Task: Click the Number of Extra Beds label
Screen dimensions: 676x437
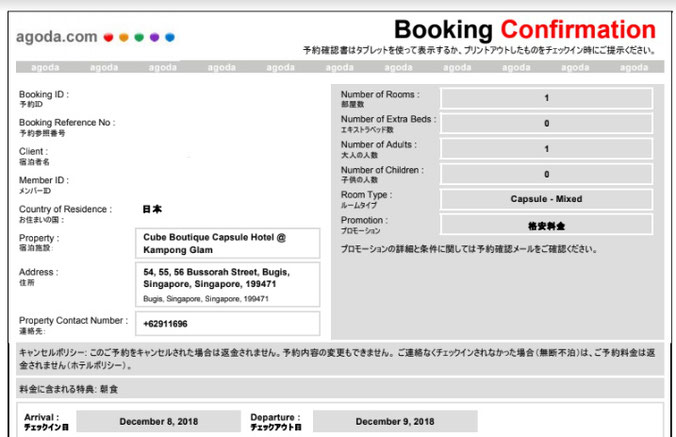Action: pyautogui.click(x=388, y=119)
